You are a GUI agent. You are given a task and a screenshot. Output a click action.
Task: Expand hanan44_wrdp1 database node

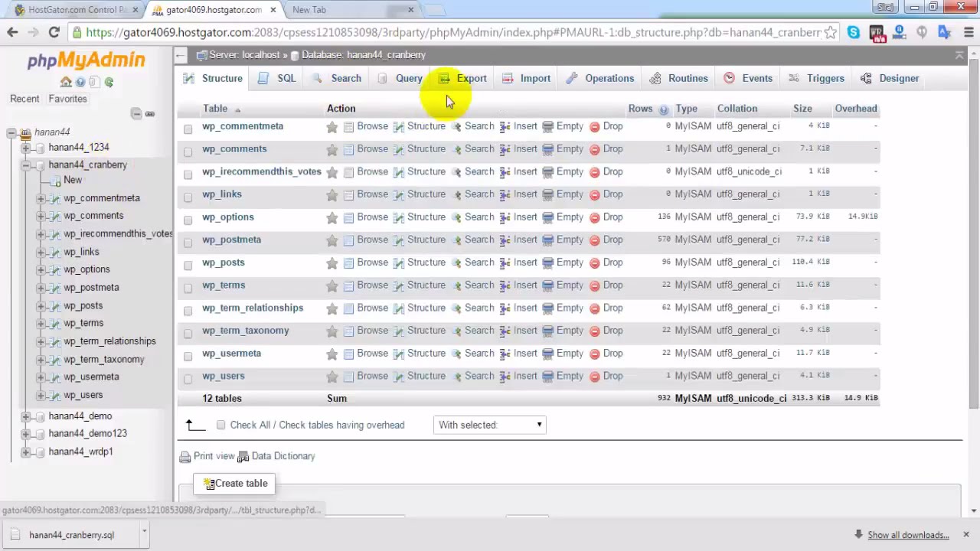[x=25, y=452]
